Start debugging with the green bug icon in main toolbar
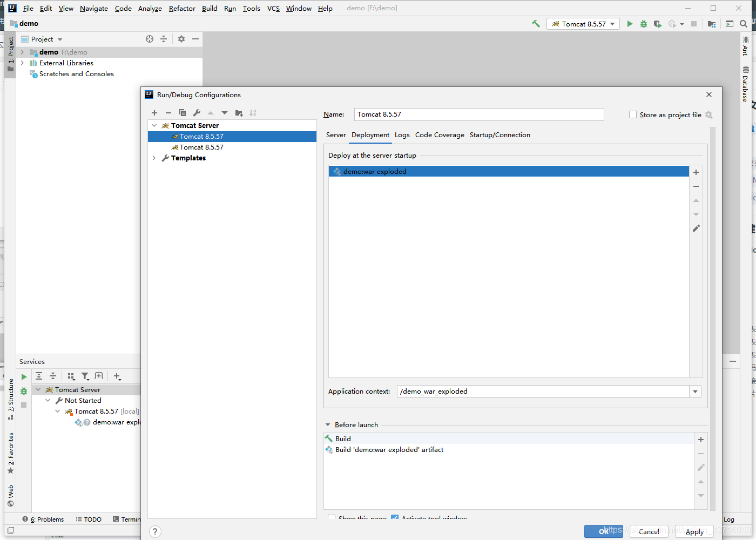 [x=644, y=24]
